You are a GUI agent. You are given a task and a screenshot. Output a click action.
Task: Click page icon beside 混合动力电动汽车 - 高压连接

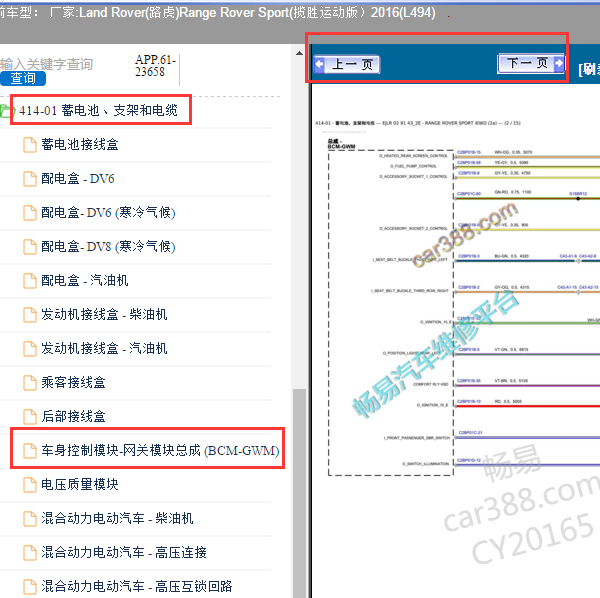(30, 552)
